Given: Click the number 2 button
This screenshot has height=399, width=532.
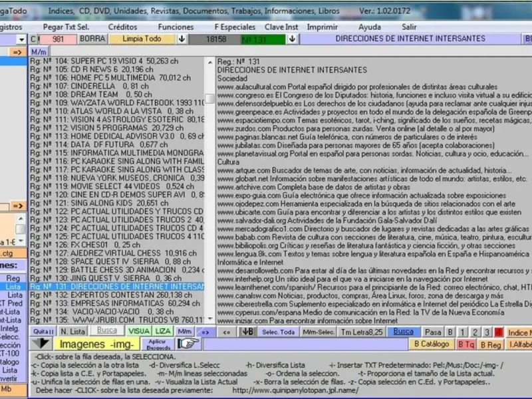Looking at the screenshot, I should point(475,332).
